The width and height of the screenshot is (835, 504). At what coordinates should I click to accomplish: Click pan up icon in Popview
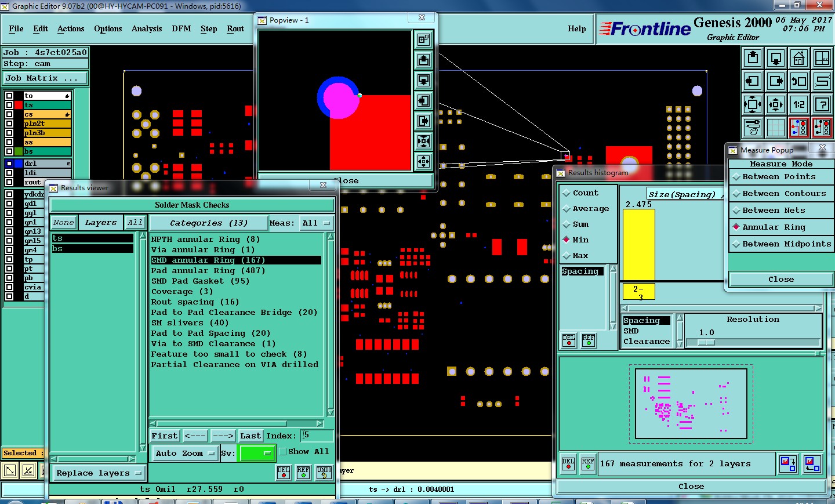[x=424, y=60]
